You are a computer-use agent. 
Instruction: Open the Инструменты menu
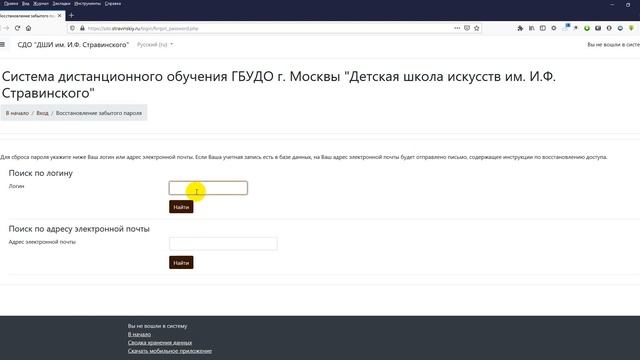click(87, 3)
